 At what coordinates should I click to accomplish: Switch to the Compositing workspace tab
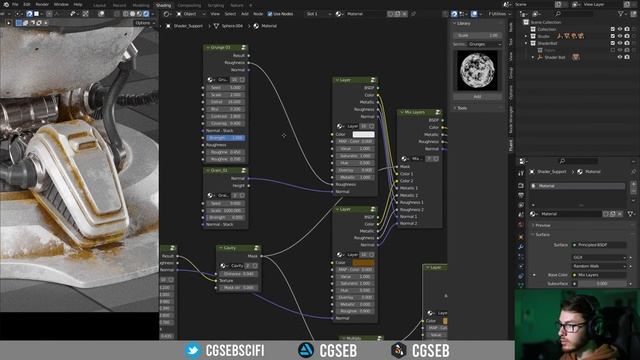coord(189,5)
